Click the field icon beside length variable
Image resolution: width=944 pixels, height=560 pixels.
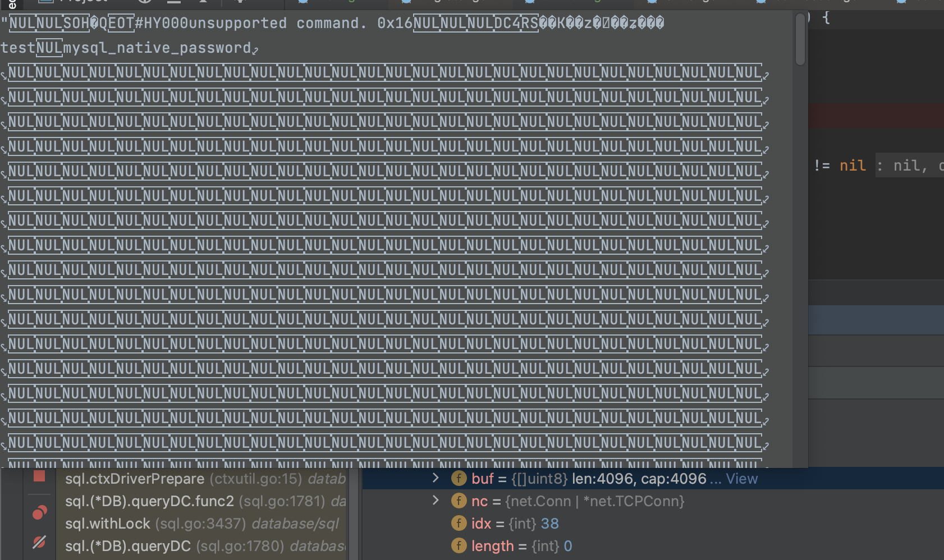(x=460, y=546)
